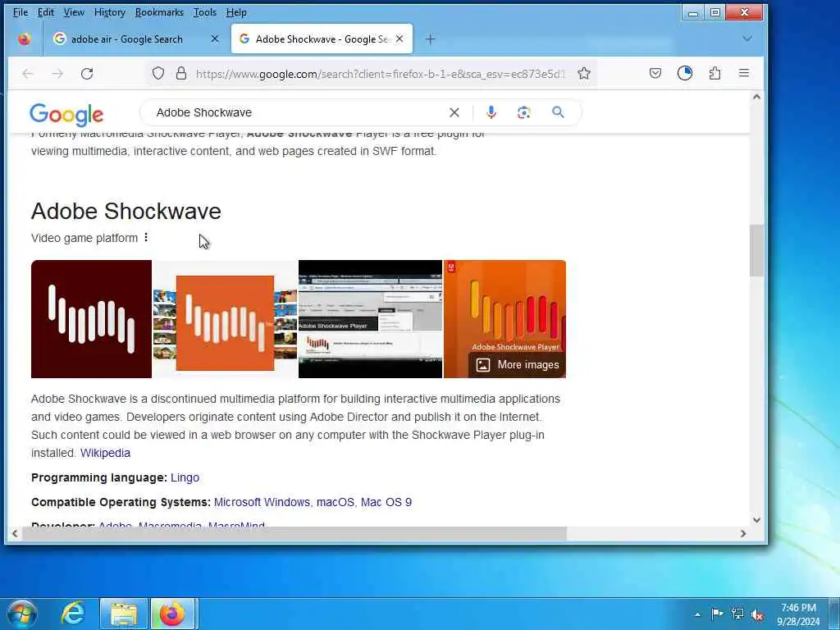Reload the current page
The height and width of the screenshot is (630, 840).
pos(87,73)
